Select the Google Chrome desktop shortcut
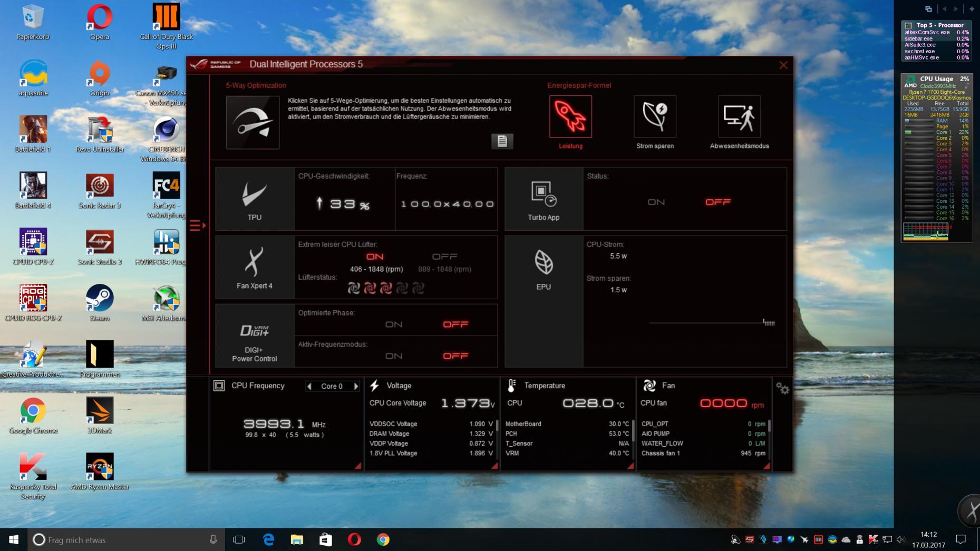Screen dimensions: 980x551 (33, 416)
